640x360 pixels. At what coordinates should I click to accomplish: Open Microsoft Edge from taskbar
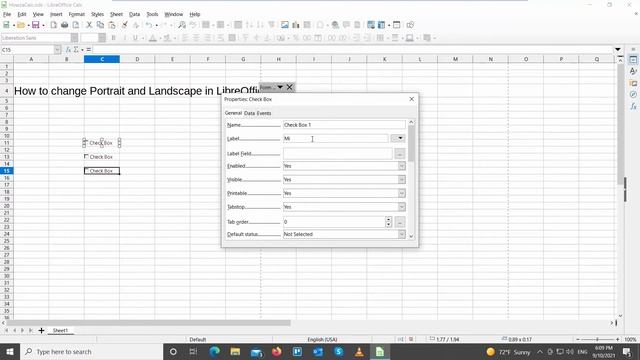[x=214, y=351]
